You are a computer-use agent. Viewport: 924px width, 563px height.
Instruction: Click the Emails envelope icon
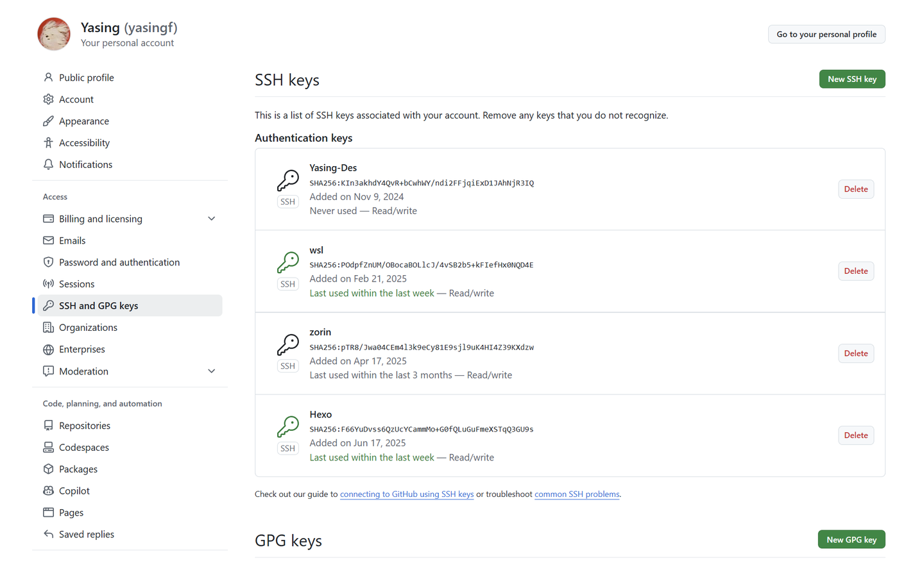pyautogui.click(x=48, y=240)
